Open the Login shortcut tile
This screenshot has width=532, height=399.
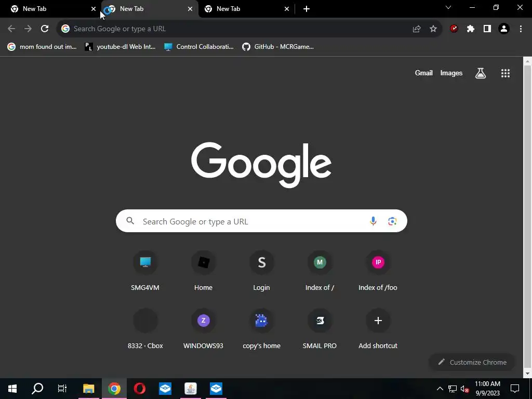[x=262, y=272]
